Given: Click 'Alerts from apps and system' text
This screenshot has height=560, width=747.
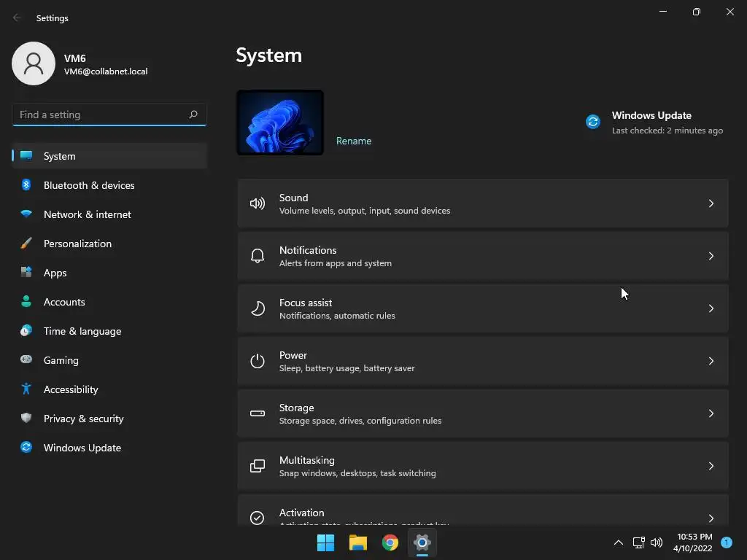Looking at the screenshot, I should point(336,262).
